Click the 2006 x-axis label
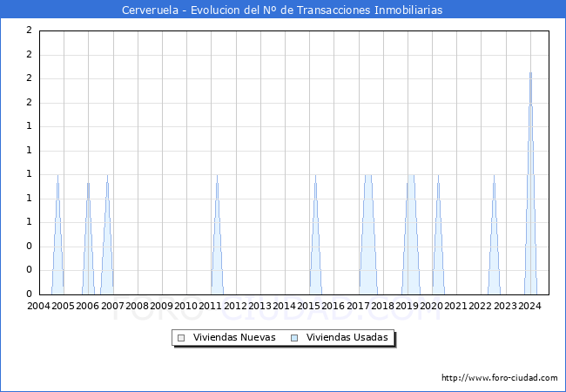566x392 pixels. pos(87,306)
